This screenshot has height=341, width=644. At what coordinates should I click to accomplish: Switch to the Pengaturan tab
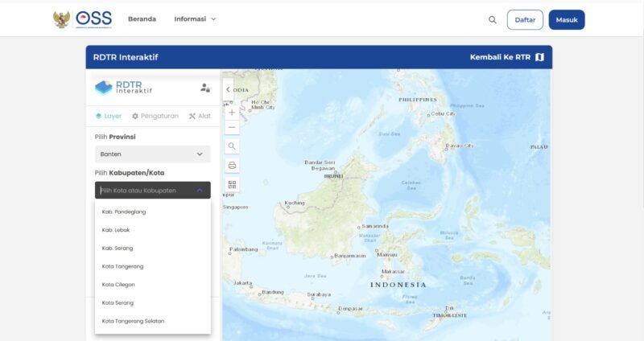[x=155, y=116]
